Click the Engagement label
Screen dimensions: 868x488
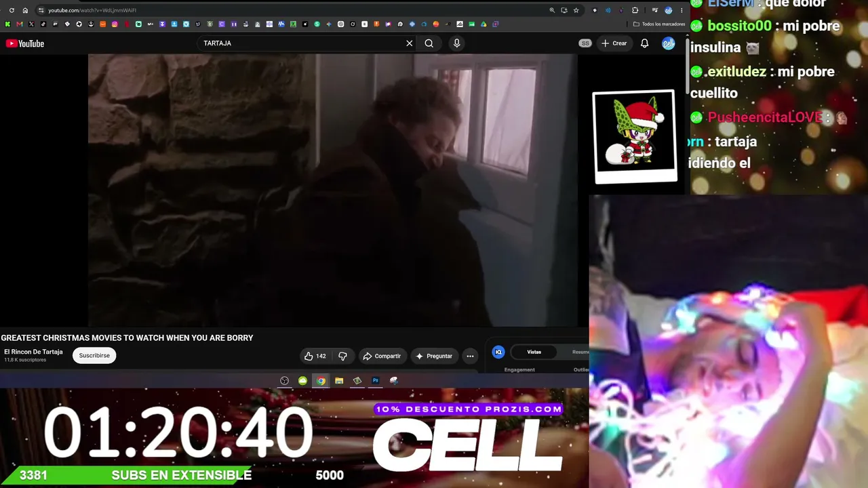(x=519, y=369)
